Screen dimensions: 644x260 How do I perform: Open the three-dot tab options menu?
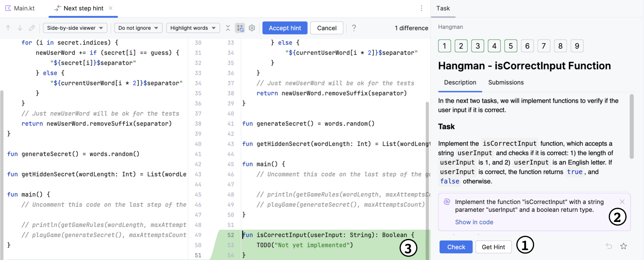[x=421, y=8]
